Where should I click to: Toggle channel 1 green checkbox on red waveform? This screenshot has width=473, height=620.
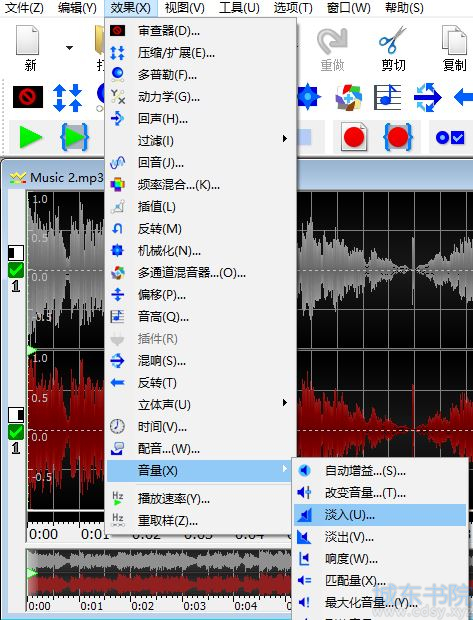(16, 432)
